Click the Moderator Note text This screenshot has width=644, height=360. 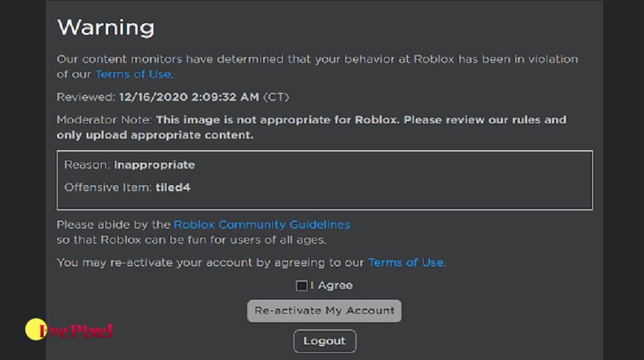[311, 127]
